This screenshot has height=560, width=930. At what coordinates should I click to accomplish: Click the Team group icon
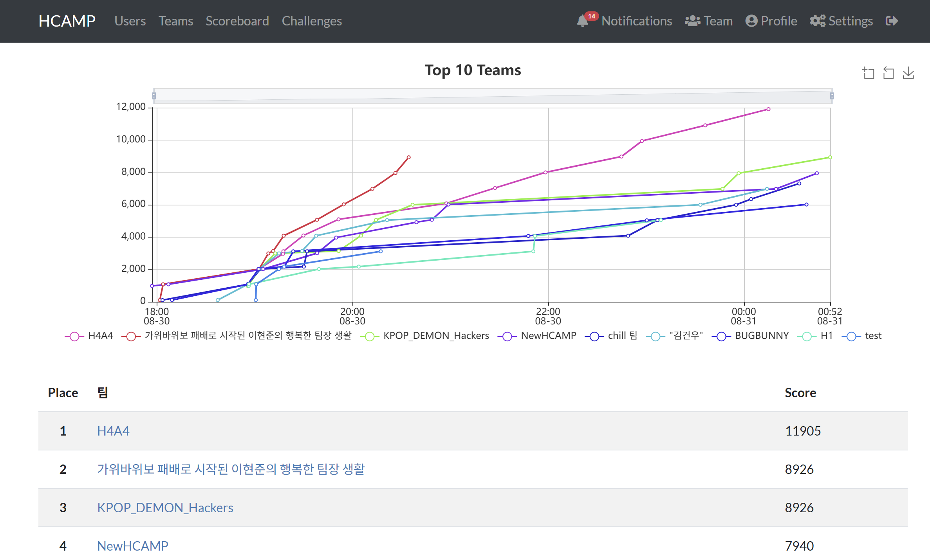pos(692,21)
